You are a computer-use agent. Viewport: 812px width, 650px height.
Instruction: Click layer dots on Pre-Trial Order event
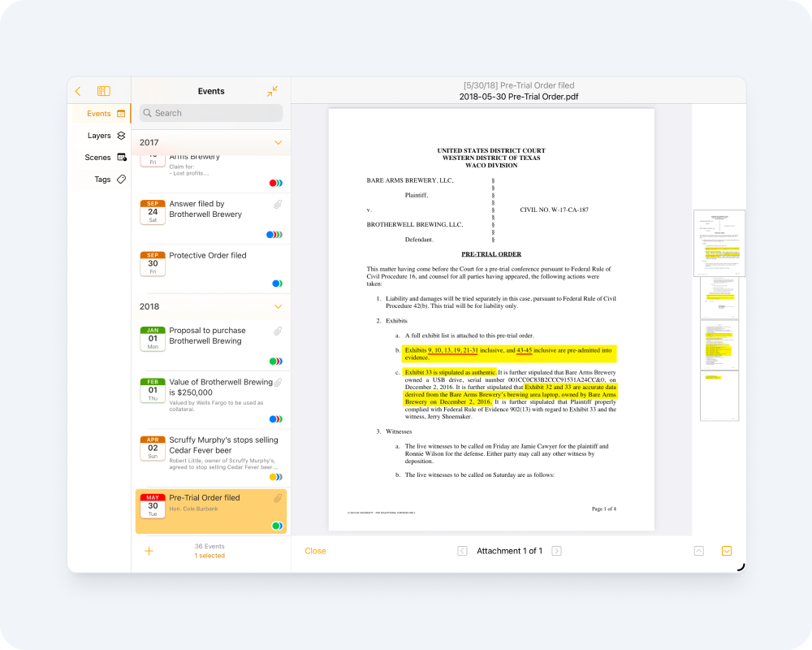click(277, 526)
